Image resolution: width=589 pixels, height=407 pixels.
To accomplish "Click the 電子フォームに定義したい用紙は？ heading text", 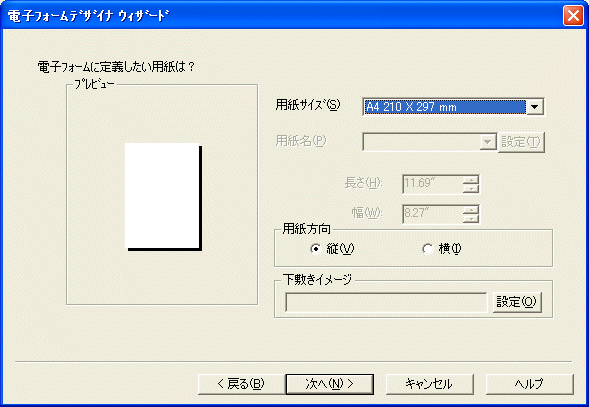I will pos(116,67).
